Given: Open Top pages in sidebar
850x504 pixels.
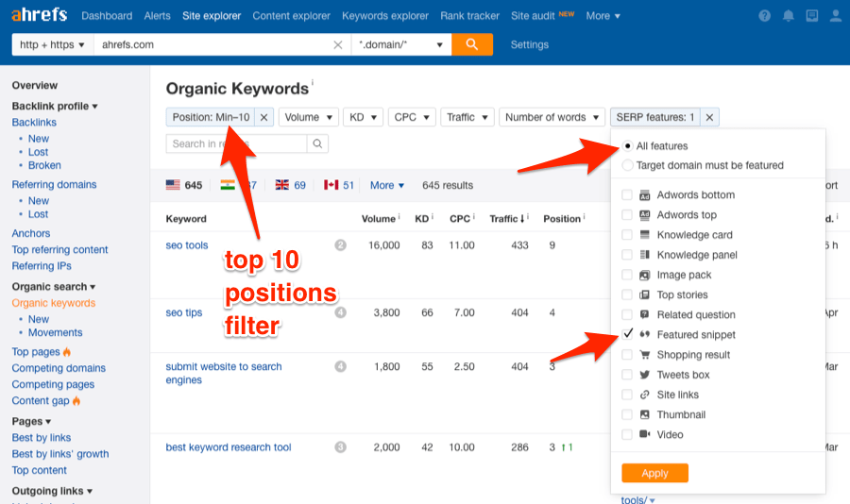Looking at the screenshot, I should click(36, 352).
